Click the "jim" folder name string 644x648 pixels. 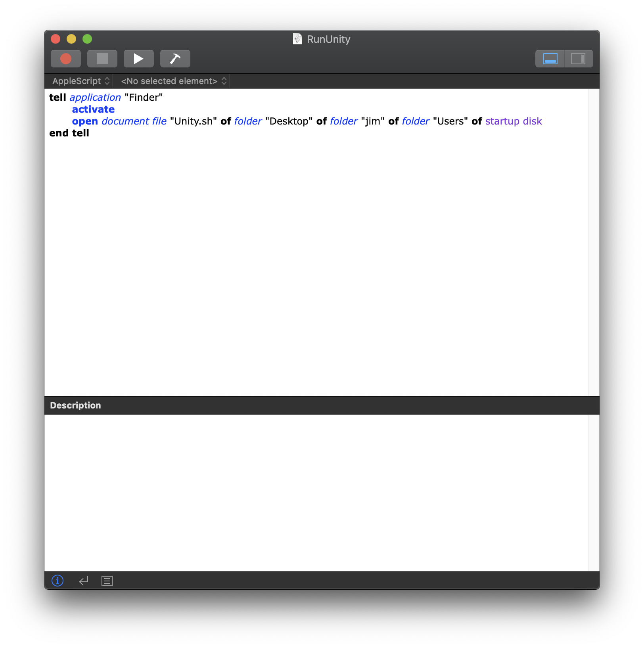point(373,121)
